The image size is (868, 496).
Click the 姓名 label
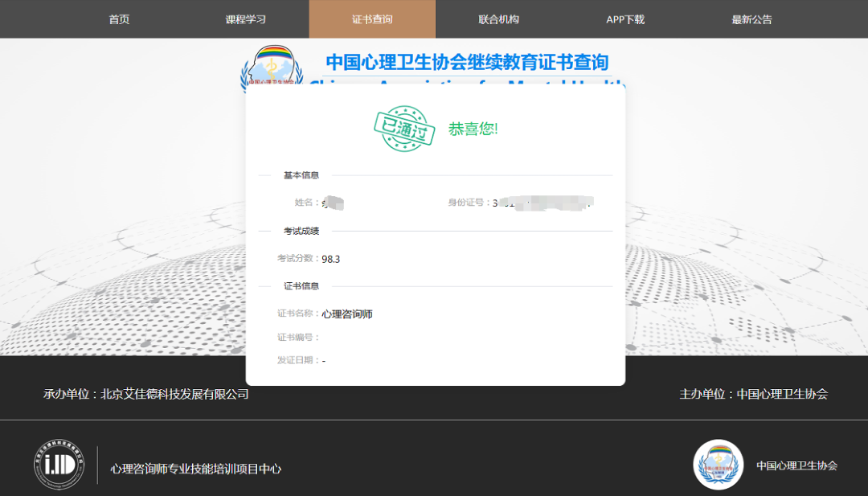point(306,203)
